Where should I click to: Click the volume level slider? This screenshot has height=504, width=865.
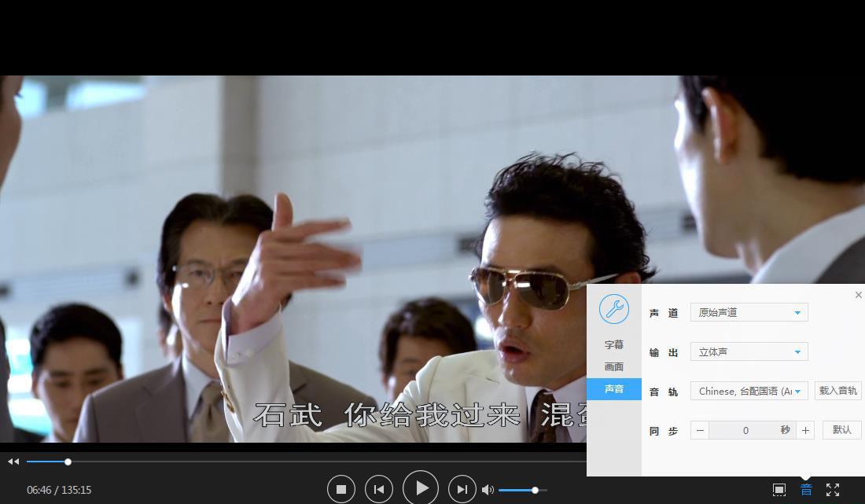522,490
